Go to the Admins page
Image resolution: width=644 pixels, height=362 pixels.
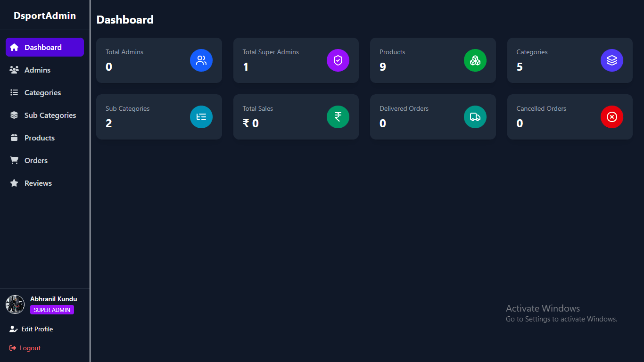coord(45,70)
